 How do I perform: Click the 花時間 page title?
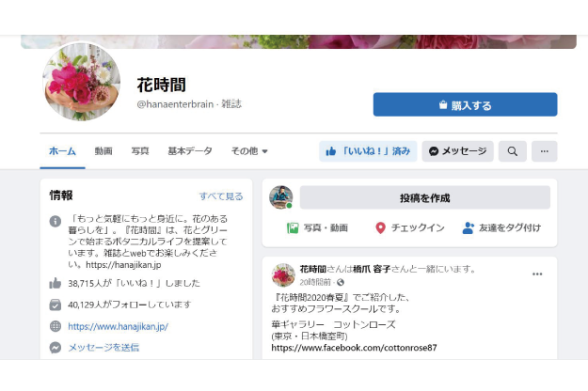coord(161,85)
